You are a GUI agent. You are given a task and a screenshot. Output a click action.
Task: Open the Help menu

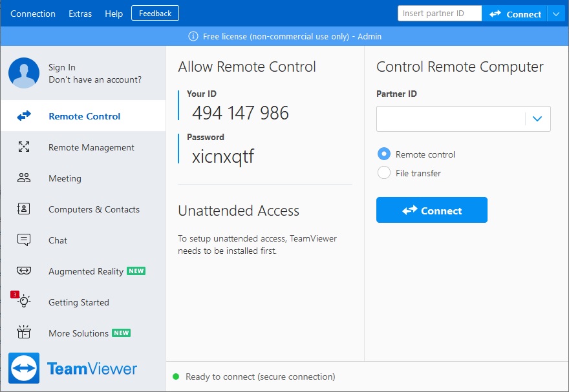[114, 14]
